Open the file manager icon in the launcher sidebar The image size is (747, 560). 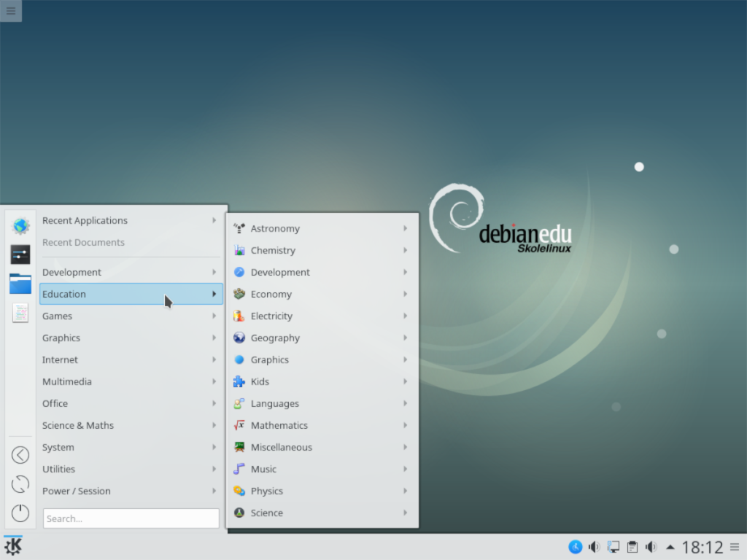point(20,283)
